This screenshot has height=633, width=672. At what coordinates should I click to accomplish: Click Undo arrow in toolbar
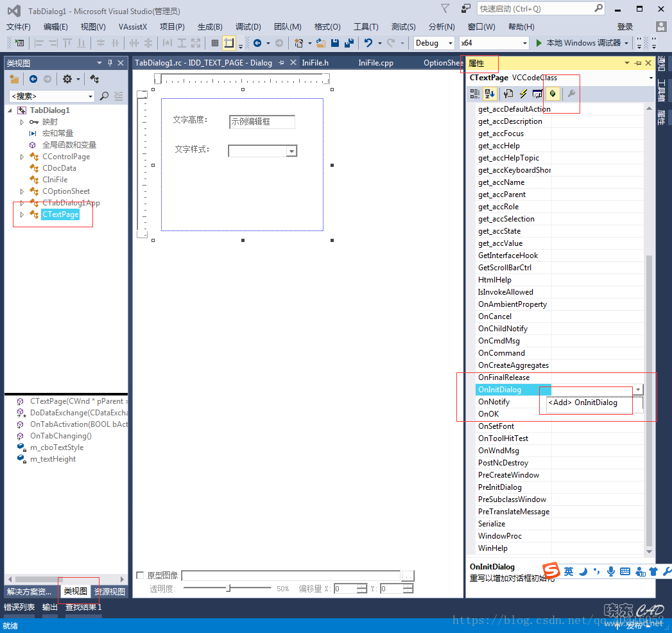(x=368, y=43)
